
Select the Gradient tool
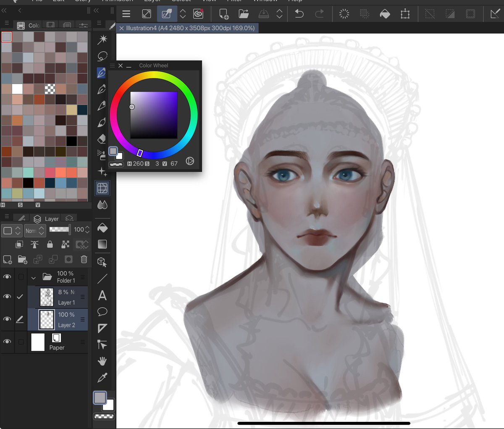coord(102,244)
